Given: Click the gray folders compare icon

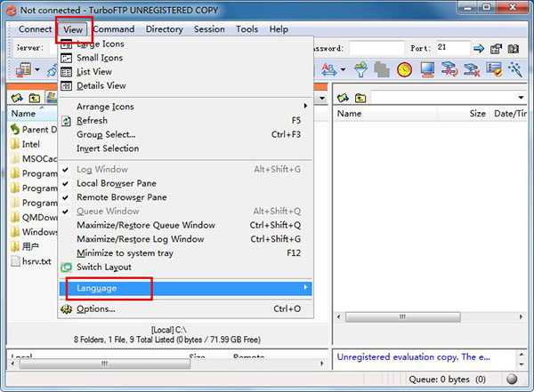Looking at the screenshot, I should (x=382, y=69).
